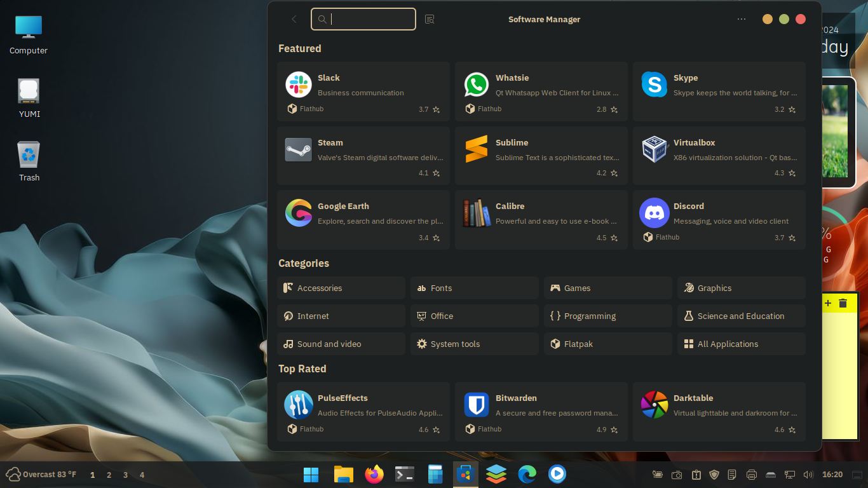Launch the file manager from the taskbar
868x488 pixels.
[344, 474]
